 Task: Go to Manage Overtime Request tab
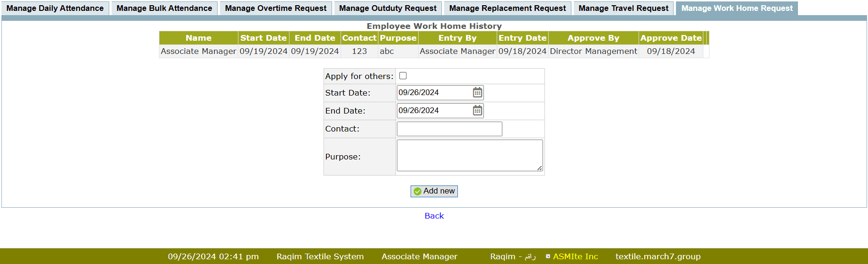275,9
